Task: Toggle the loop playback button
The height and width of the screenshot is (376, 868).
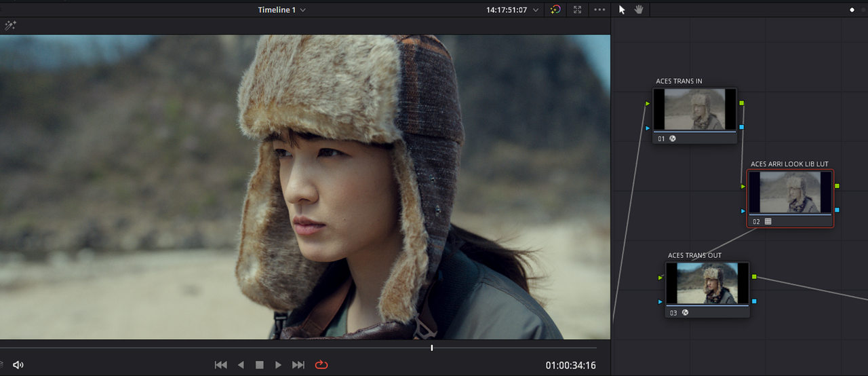Action: click(321, 365)
